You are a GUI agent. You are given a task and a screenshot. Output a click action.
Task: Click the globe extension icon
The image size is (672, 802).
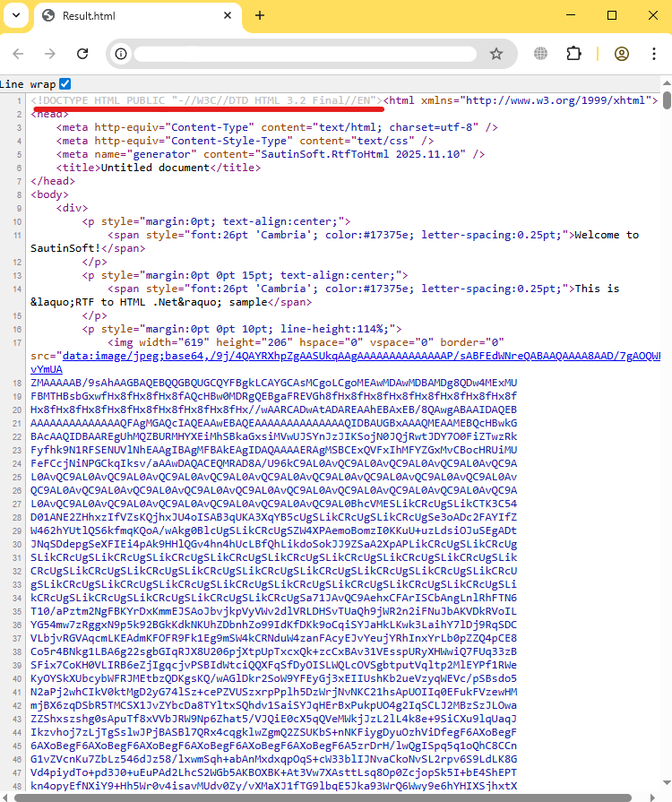(540, 54)
